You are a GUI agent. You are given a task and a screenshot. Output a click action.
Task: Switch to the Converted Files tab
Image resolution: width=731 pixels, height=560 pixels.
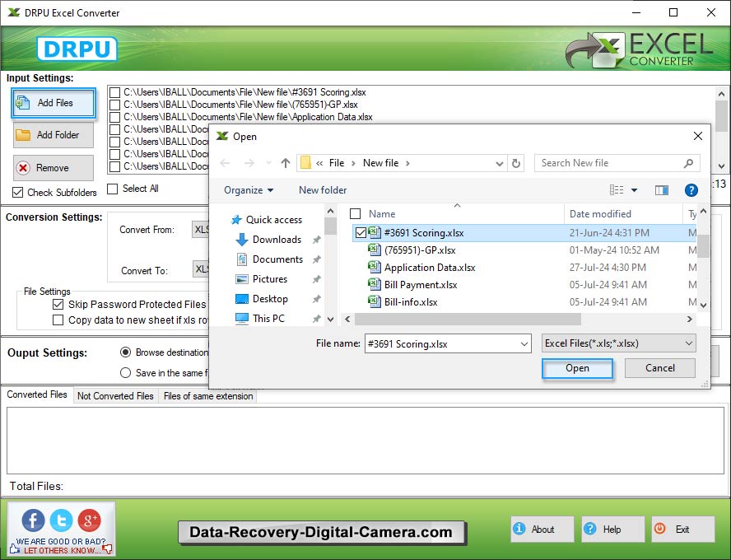pyautogui.click(x=37, y=394)
